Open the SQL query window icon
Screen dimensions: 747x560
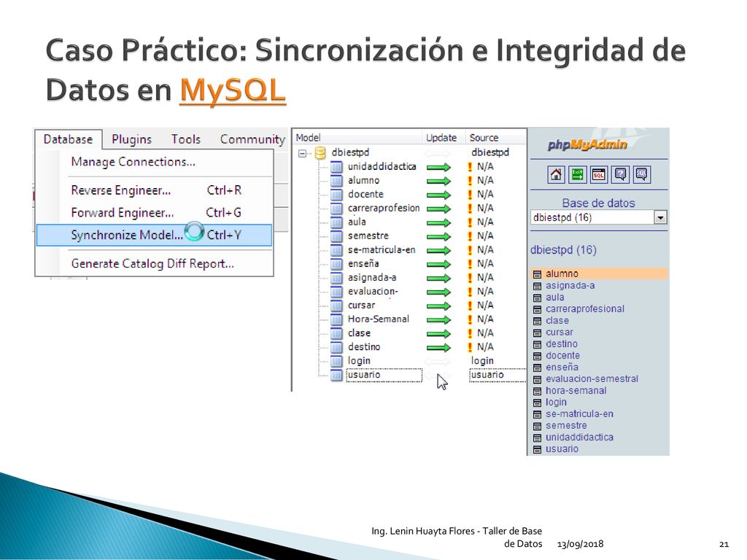click(599, 174)
